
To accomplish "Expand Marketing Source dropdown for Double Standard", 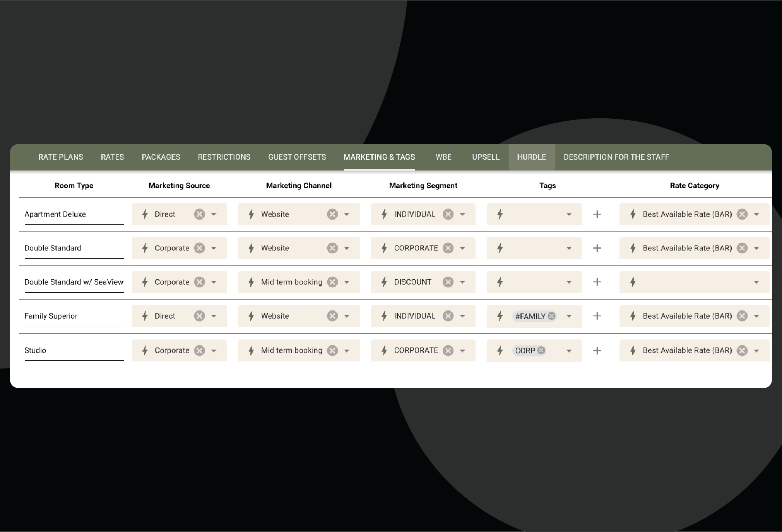I will 214,248.
